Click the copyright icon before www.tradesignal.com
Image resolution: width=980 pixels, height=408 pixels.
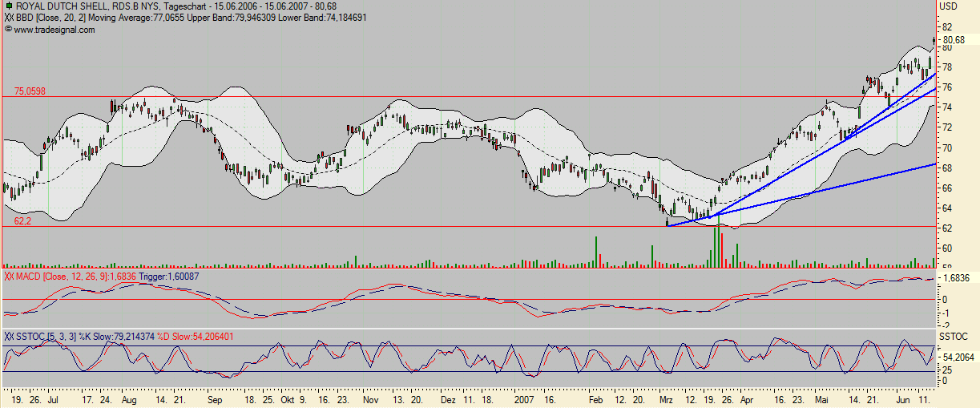coord(8,29)
